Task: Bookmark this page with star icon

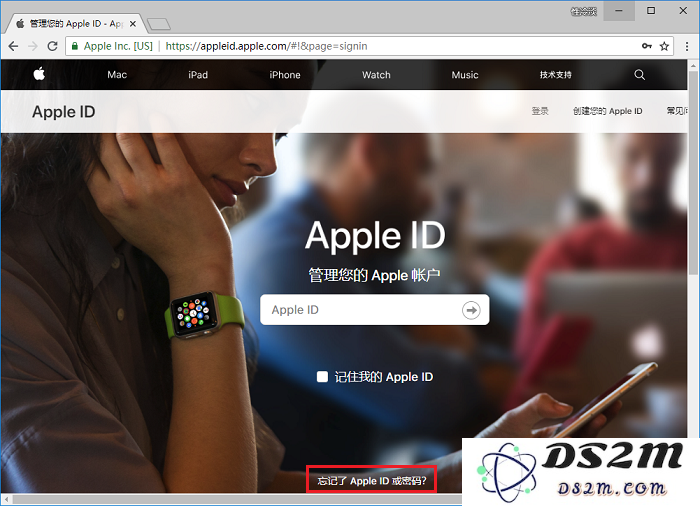Action: pyautogui.click(x=664, y=46)
